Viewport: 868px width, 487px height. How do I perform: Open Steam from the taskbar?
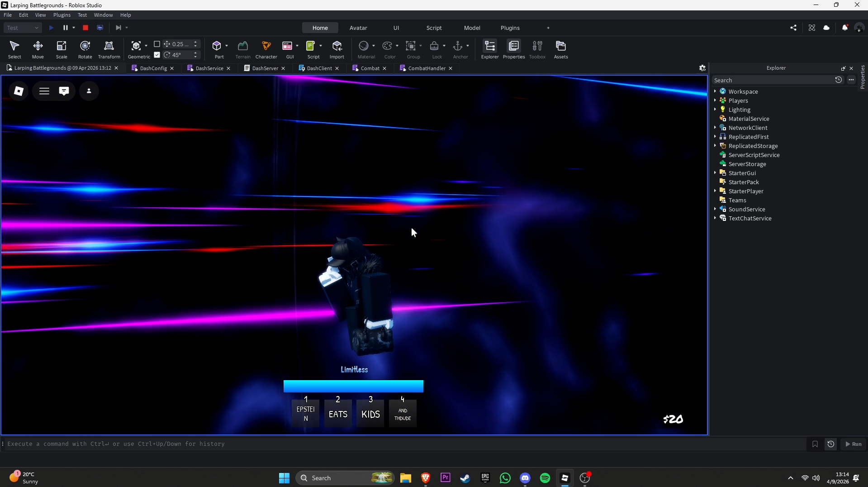465,478
